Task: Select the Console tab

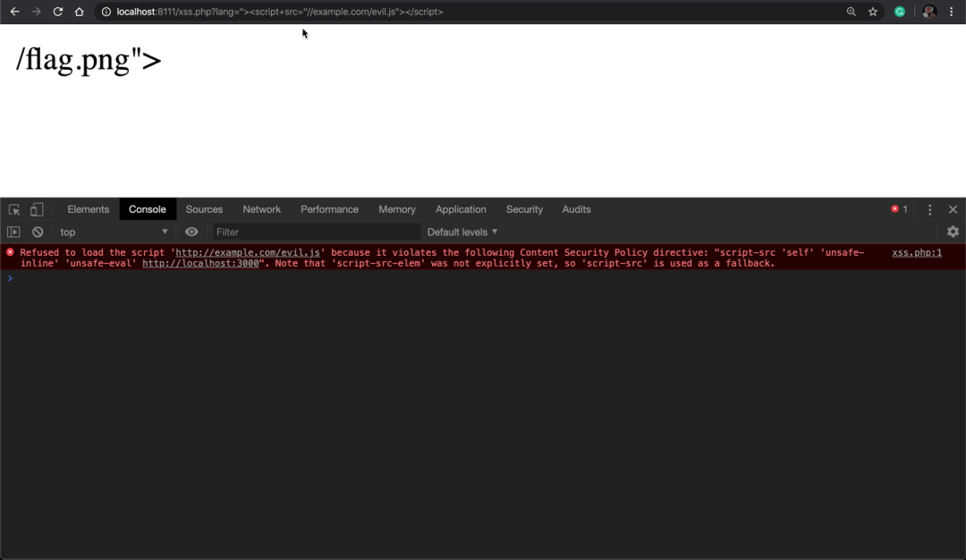Action: 148,209
